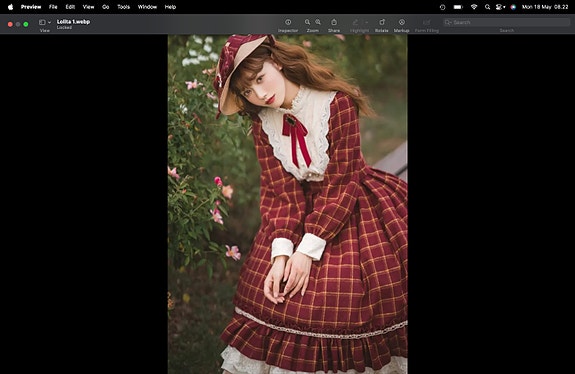Open the Wi-Fi menu
This screenshot has width=575, height=374.
(474, 7)
